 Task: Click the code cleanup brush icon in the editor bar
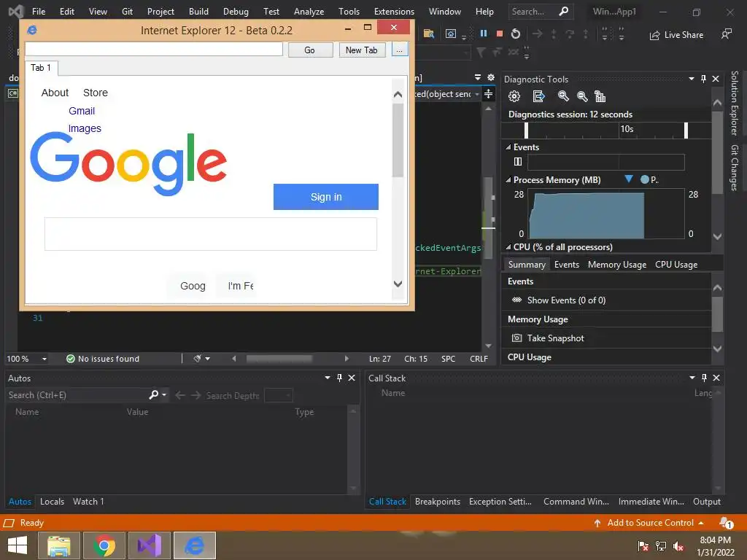[197, 358]
